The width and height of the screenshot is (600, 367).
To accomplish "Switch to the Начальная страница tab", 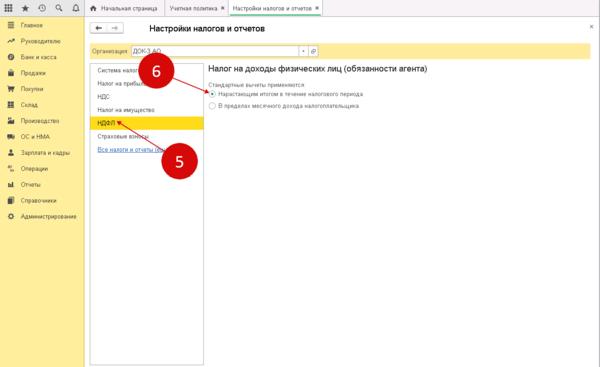I will 125,8.
